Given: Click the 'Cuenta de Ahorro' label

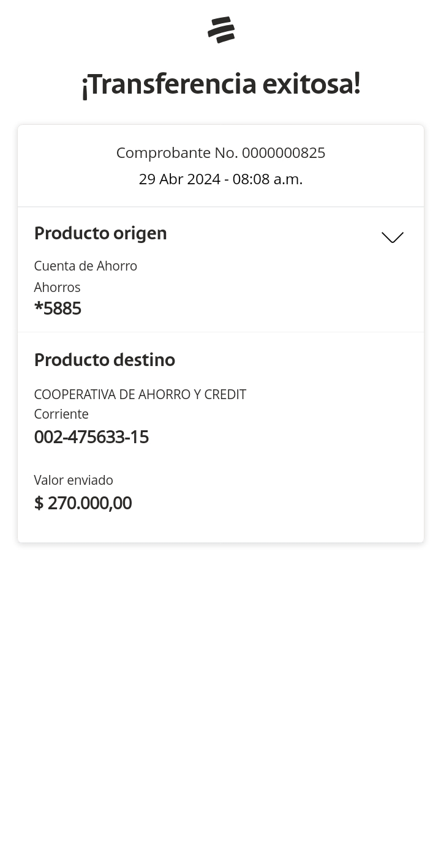Looking at the screenshot, I should pyautogui.click(x=85, y=266).
